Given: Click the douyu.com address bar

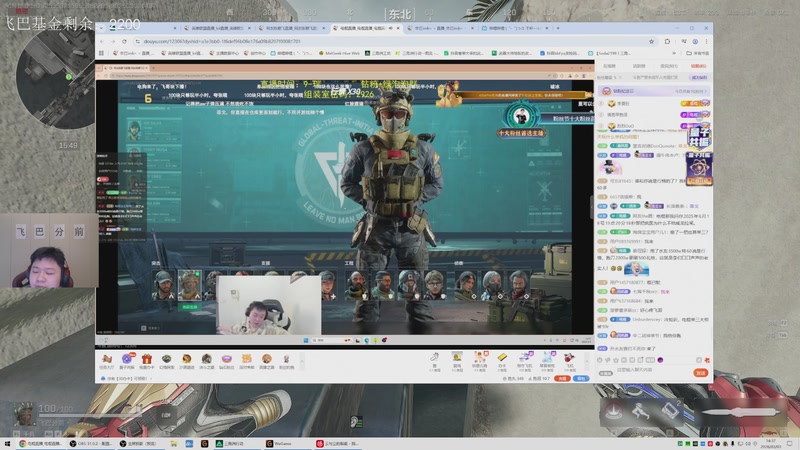Looking at the screenshot, I should (393, 41).
